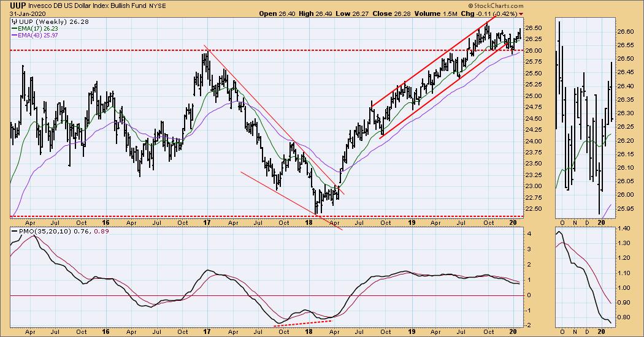Click the 22.75 price axis label
Viewport: 644px width, 337px height.
pyautogui.click(x=534, y=197)
